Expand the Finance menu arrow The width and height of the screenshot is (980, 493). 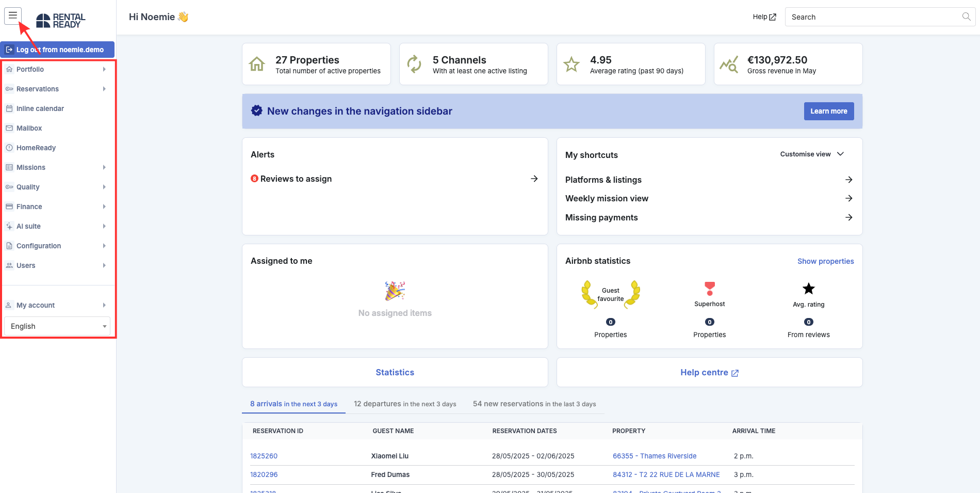point(104,206)
